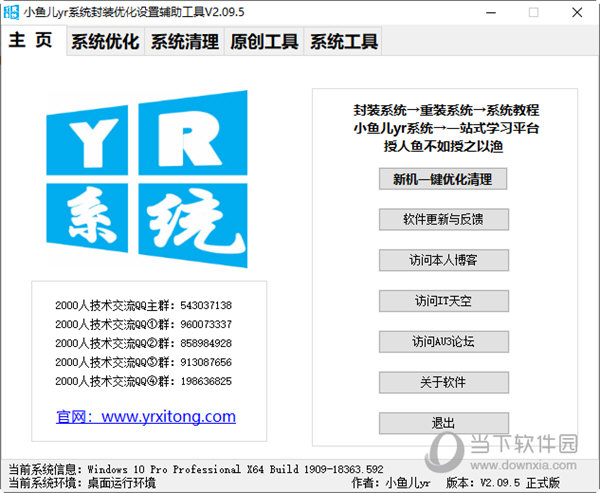Open 软件更新与反馈
This screenshot has height=493, width=600.
[x=443, y=219]
